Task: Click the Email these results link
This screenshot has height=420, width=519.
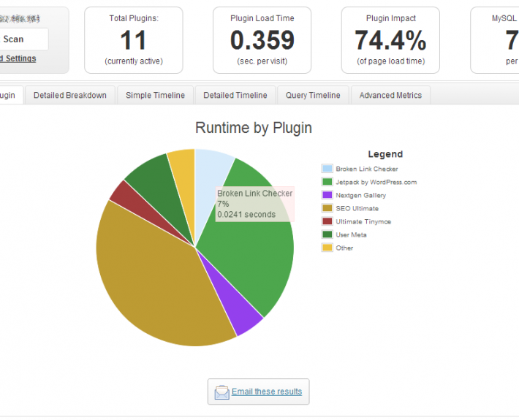Action: [267, 392]
